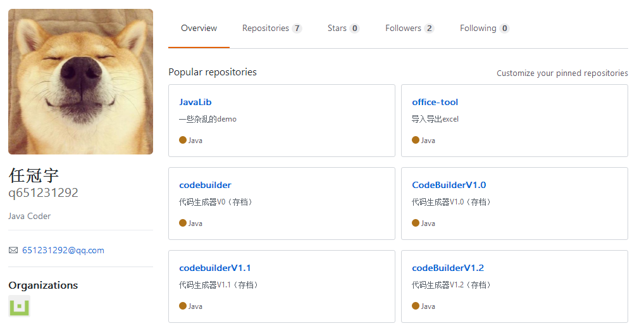Image resolution: width=644 pixels, height=333 pixels.
Task: Click the Followers count badge 2
Action: coord(429,28)
